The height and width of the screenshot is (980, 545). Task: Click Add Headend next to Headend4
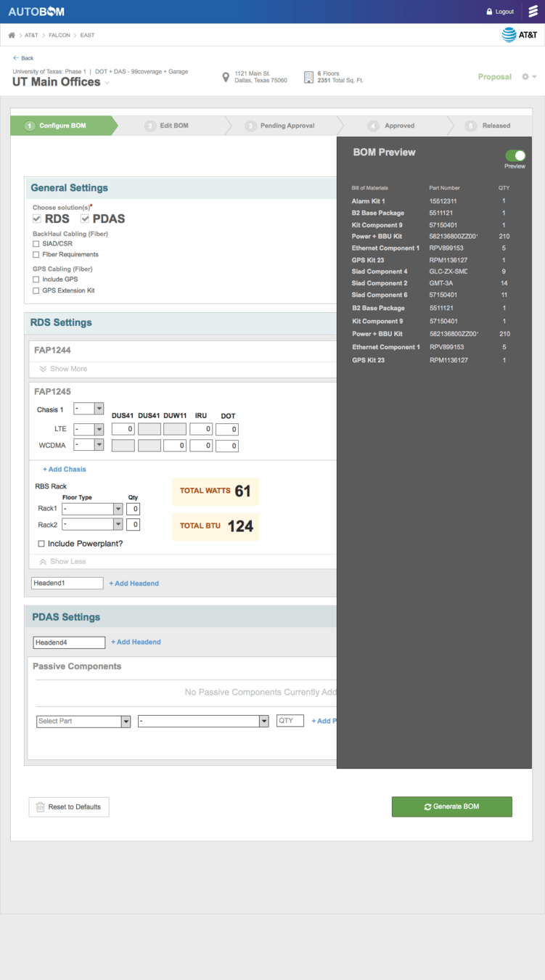[136, 642]
